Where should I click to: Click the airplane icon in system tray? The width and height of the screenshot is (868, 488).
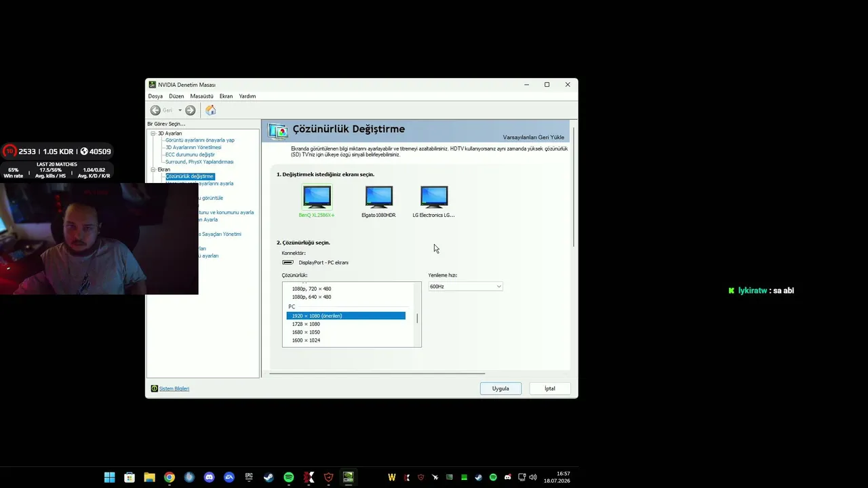click(435, 477)
